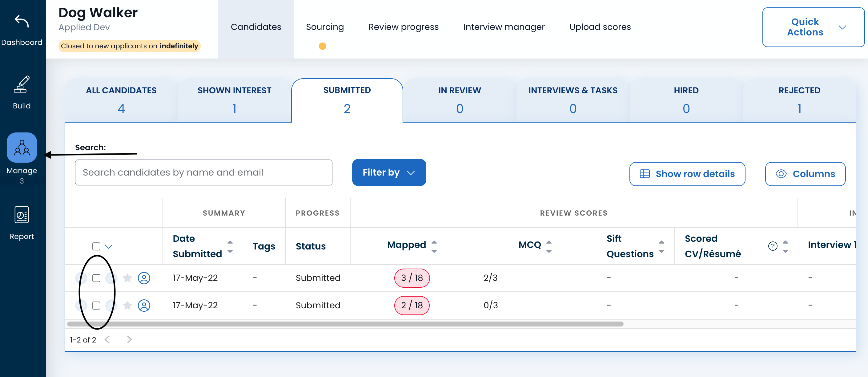Screen dimensions: 868x377
Task: Click Show row details button
Action: (687, 174)
